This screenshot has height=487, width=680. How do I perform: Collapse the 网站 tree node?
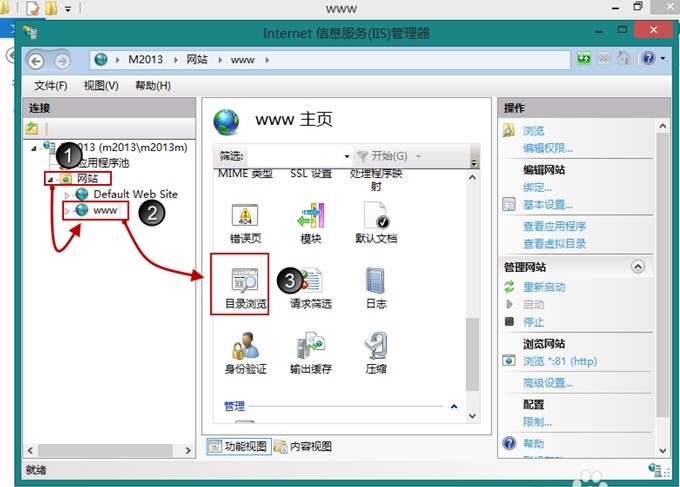tap(50, 179)
